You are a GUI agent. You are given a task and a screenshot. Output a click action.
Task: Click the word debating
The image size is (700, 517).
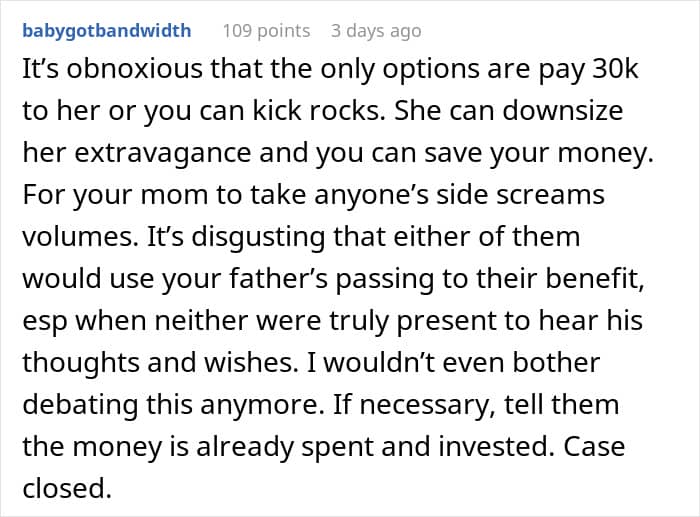click(79, 407)
